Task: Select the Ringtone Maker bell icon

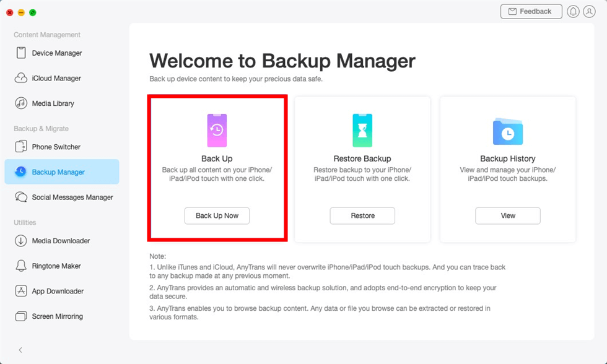Action: pyautogui.click(x=21, y=266)
